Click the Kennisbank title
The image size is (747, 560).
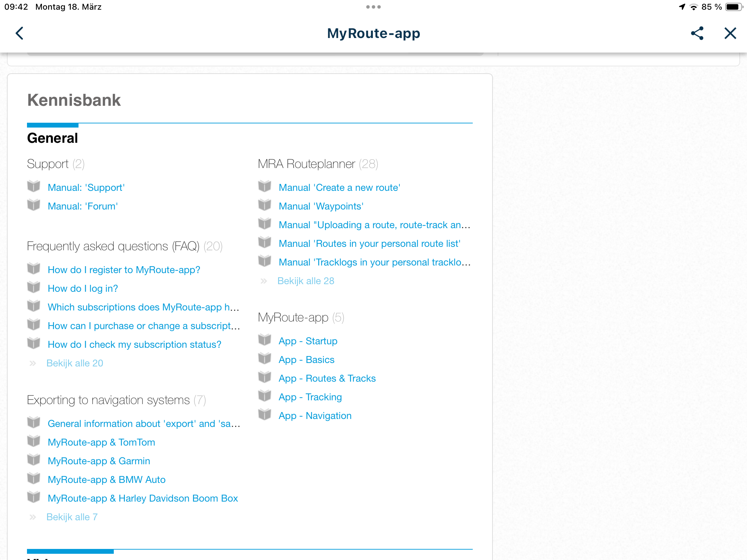(x=74, y=100)
